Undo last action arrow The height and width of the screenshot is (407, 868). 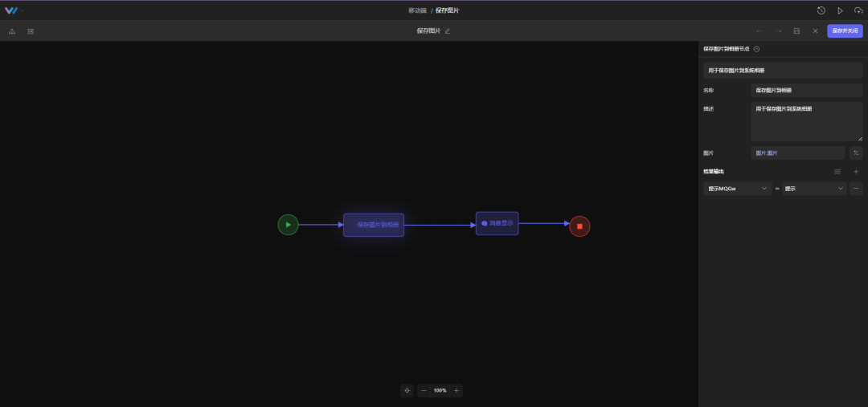pos(759,31)
